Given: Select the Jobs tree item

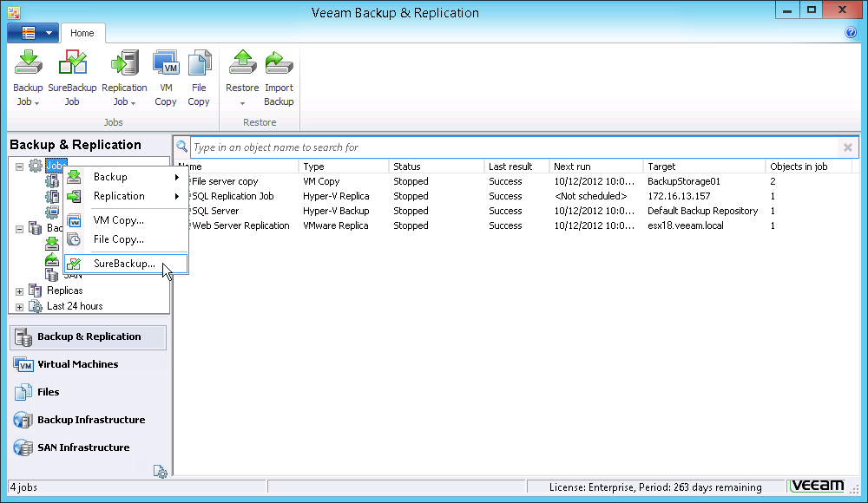Looking at the screenshot, I should click(56, 166).
